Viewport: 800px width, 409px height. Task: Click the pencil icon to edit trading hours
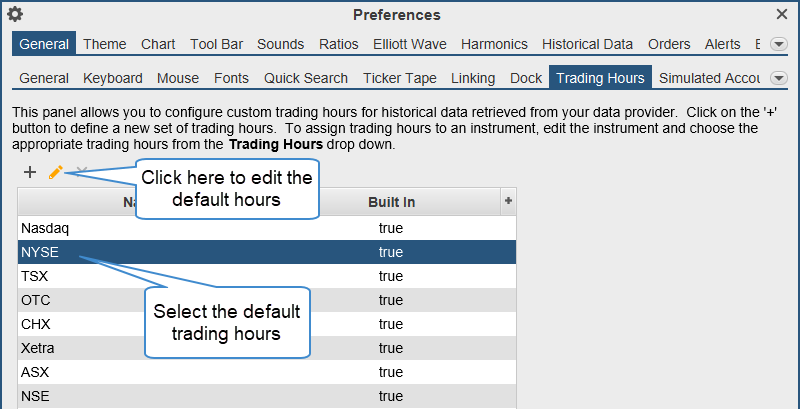(x=56, y=172)
